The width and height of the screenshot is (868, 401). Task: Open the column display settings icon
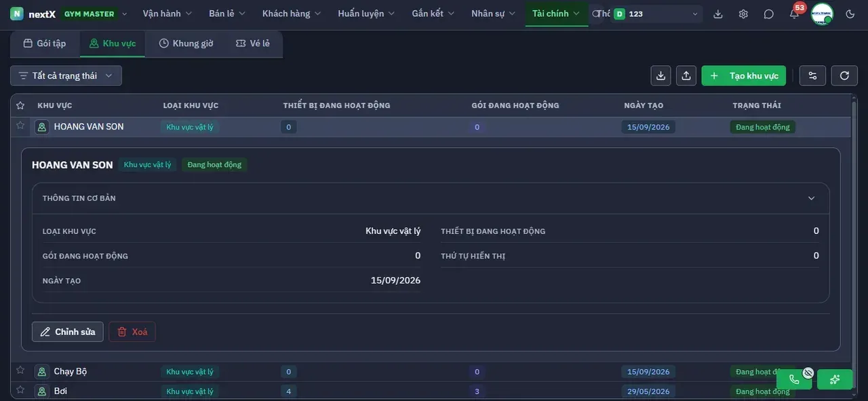click(812, 75)
